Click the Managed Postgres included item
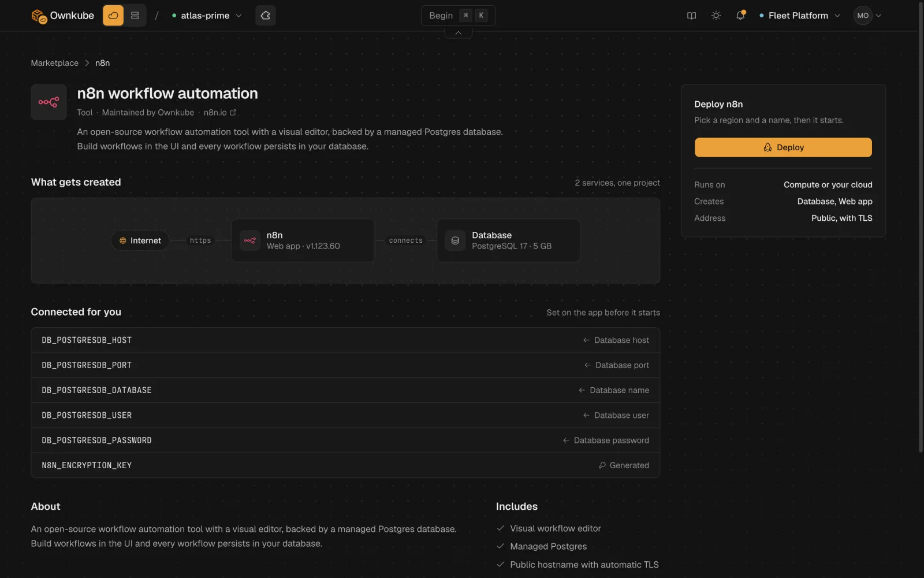Screen dimensions: 924x578 pos(542,546)
